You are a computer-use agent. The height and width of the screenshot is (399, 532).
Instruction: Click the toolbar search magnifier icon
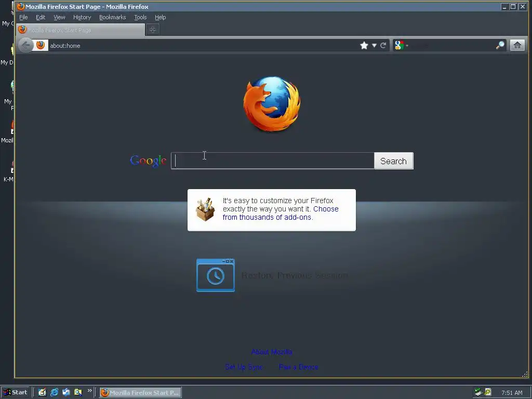click(x=500, y=46)
